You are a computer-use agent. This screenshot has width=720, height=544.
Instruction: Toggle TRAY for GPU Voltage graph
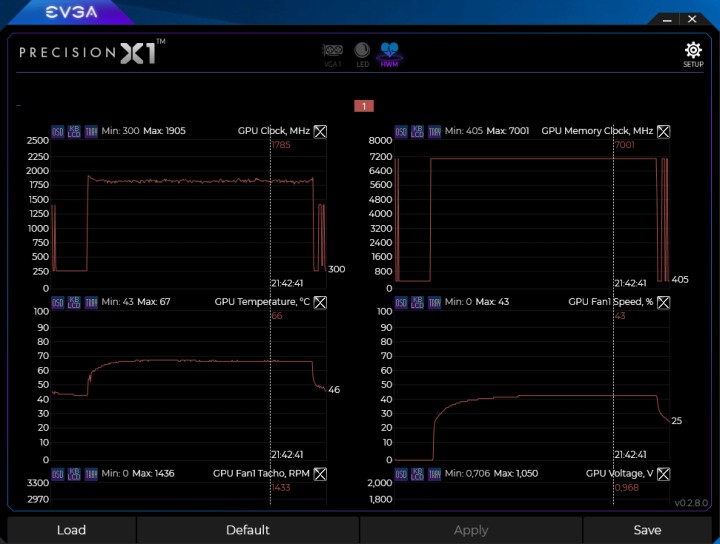pos(434,474)
